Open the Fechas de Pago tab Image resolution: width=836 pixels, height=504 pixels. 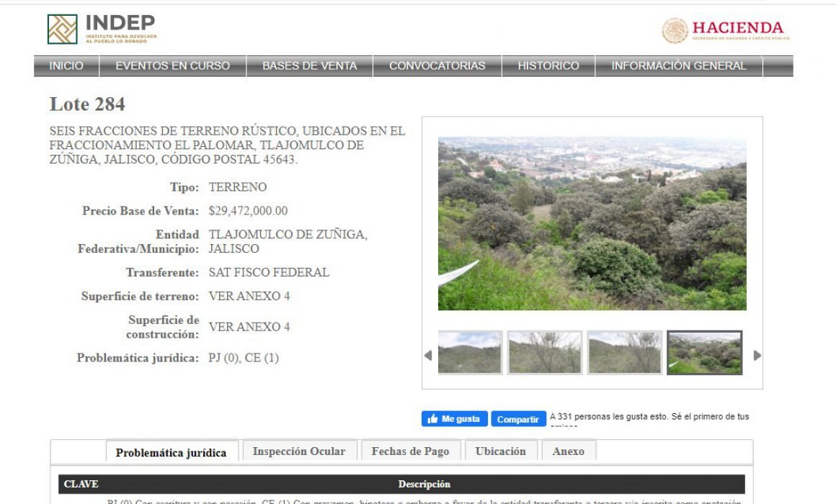pos(411,451)
